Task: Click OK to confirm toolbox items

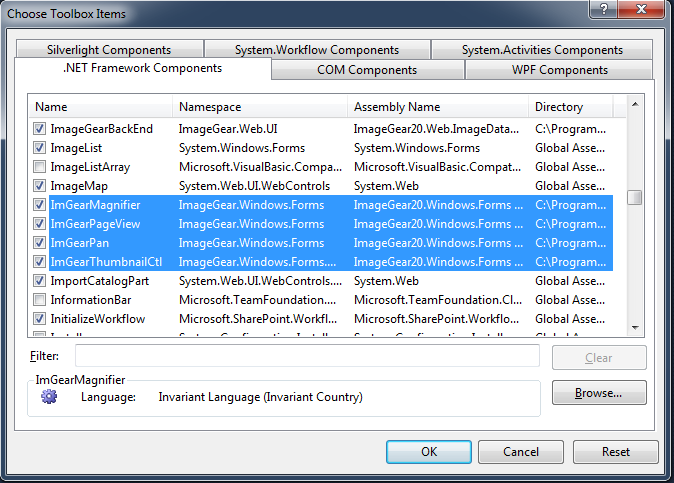Action: click(x=429, y=452)
